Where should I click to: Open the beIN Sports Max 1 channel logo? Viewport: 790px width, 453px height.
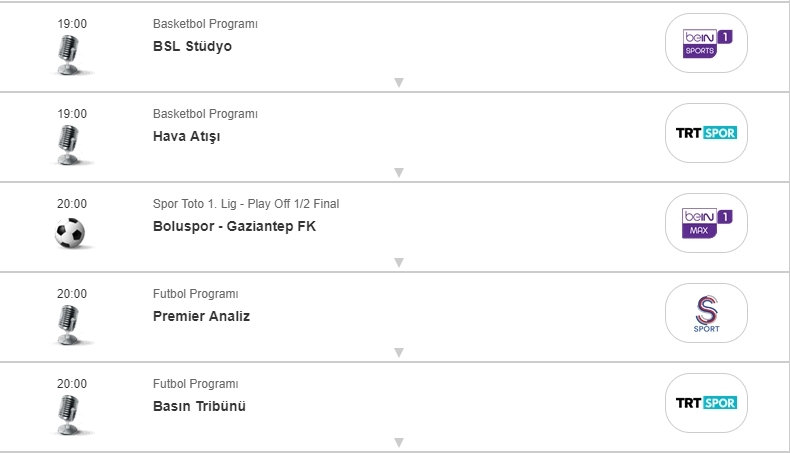tap(706, 223)
